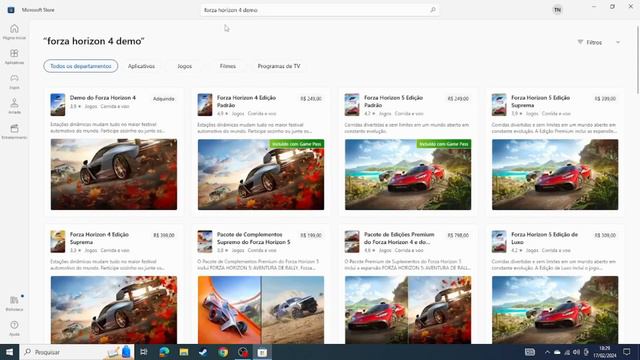Open Forza Horizon 5 Edição Padrão title
This screenshot has width=640, height=360.
click(393, 102)
